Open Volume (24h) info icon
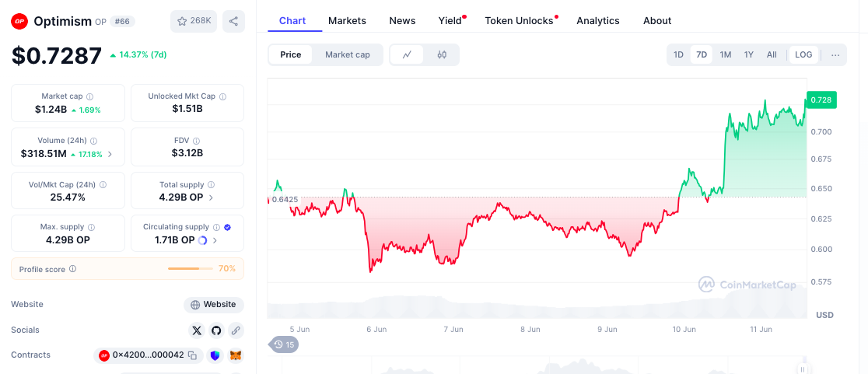868x374 pixels. [x=93, y=141]
